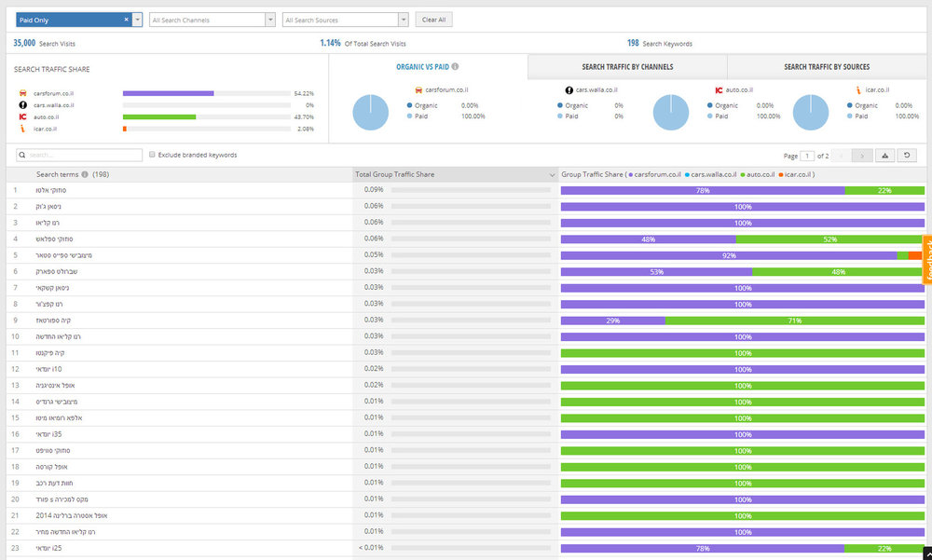Click the search terms input field
932x560 pixels.
(x=79, y=155)
